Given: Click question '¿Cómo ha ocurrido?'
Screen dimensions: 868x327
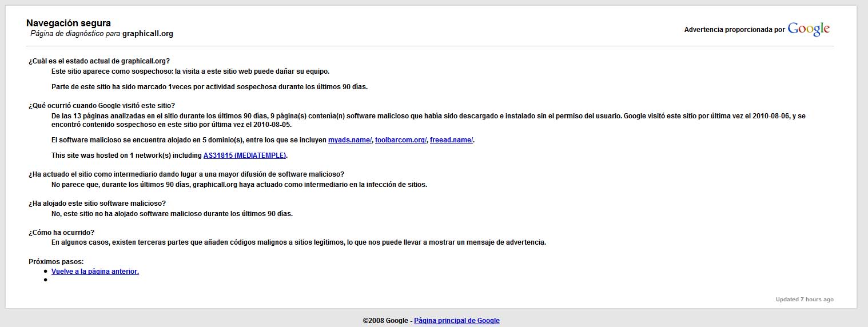Looking at the screenshot, I should pyautogui.click(x=62, y=233).
